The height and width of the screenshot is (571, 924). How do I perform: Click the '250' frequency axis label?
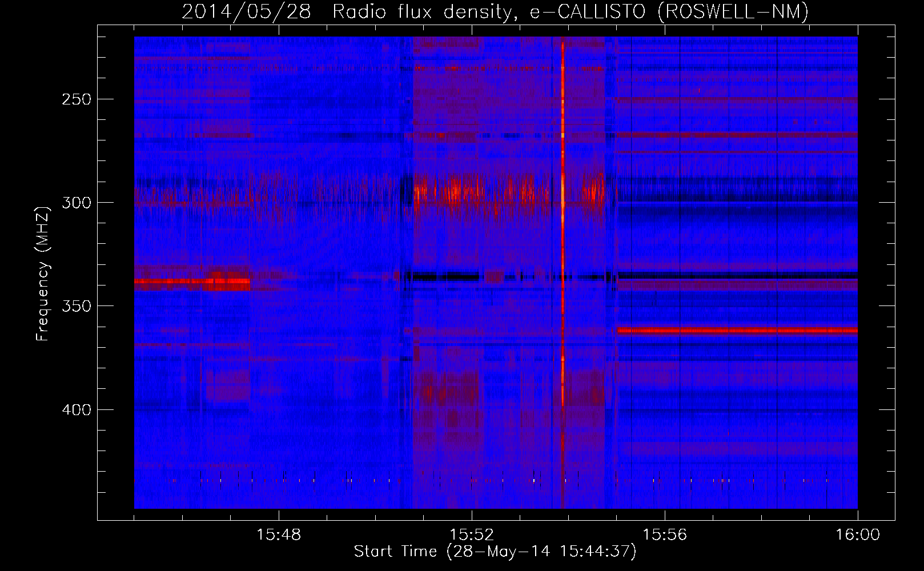click(77, 99)
